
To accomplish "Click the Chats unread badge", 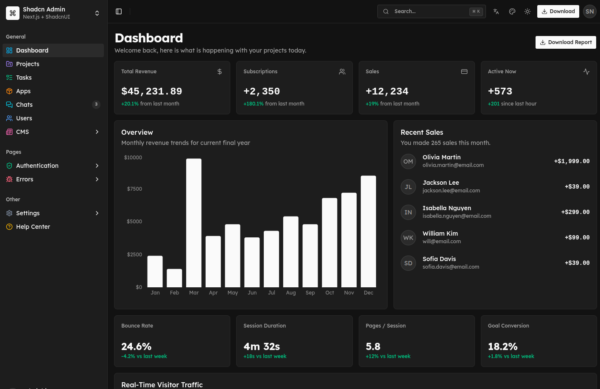I will pyautogui.click(x=96, y=104).
